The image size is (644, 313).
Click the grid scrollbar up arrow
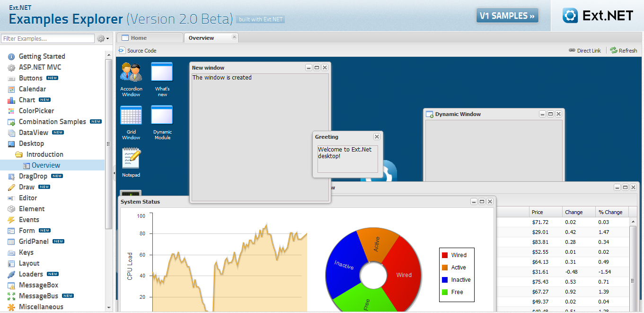pyautogui.click(x=634, y=222)
